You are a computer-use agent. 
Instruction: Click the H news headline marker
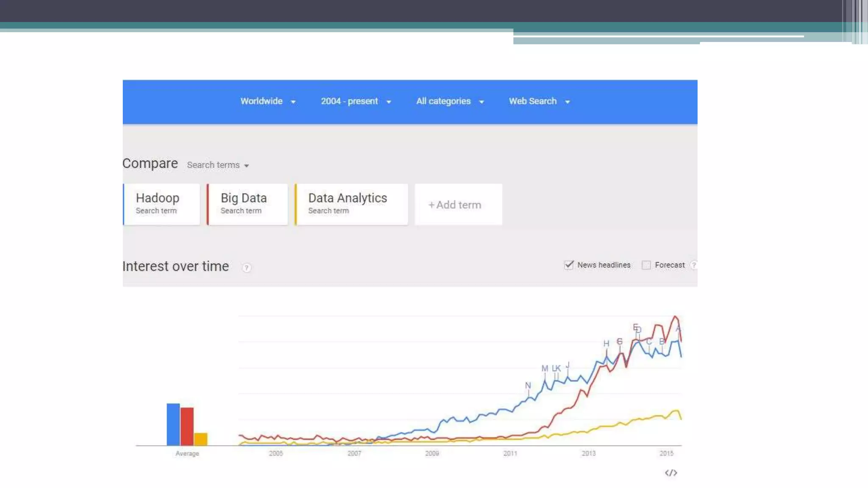(x=606, y=344)
